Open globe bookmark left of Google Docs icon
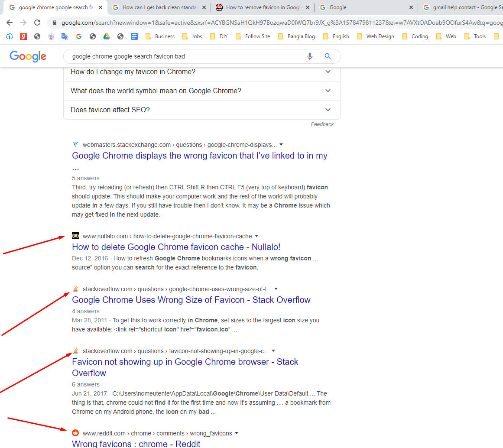This screenshot has width=503, height=448. tap(120, 36)
